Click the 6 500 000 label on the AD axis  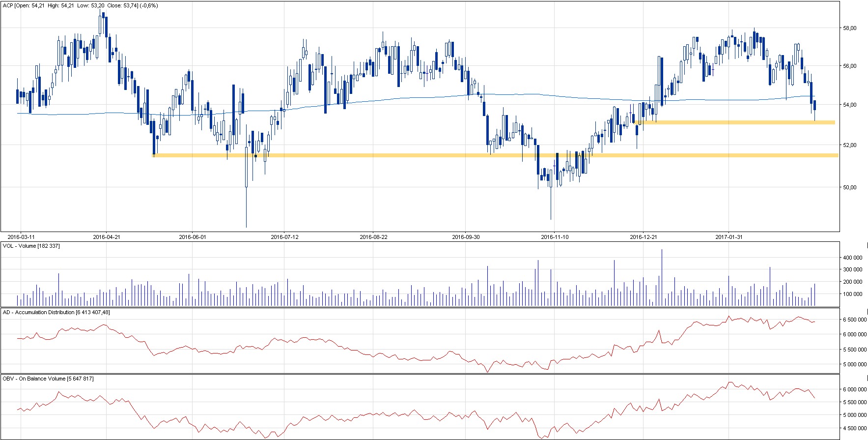click(x=855, y=320)
